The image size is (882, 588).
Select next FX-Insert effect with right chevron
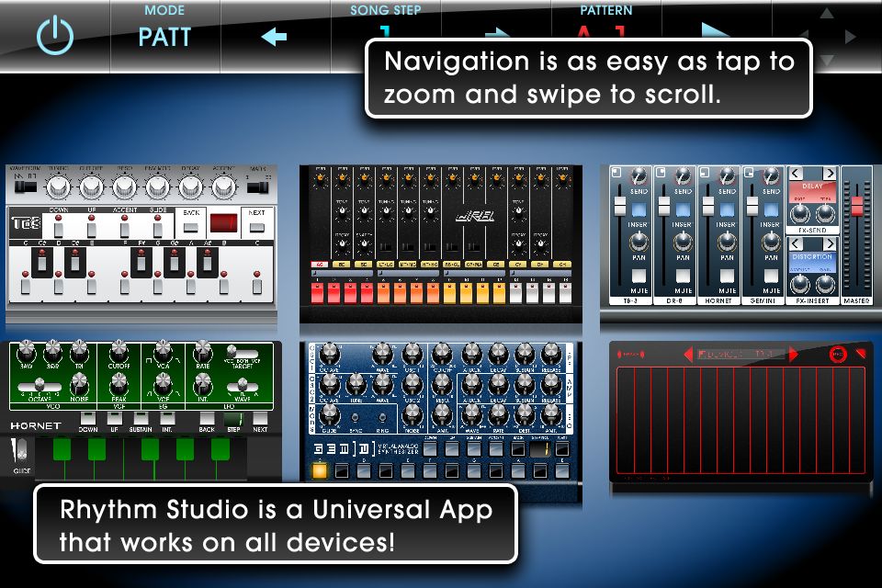tap(830, 243)
